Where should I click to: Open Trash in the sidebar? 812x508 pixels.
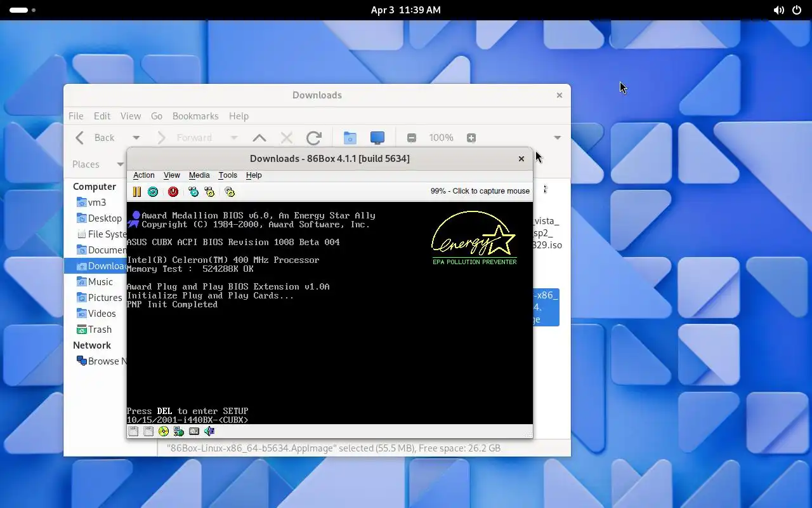95,330
